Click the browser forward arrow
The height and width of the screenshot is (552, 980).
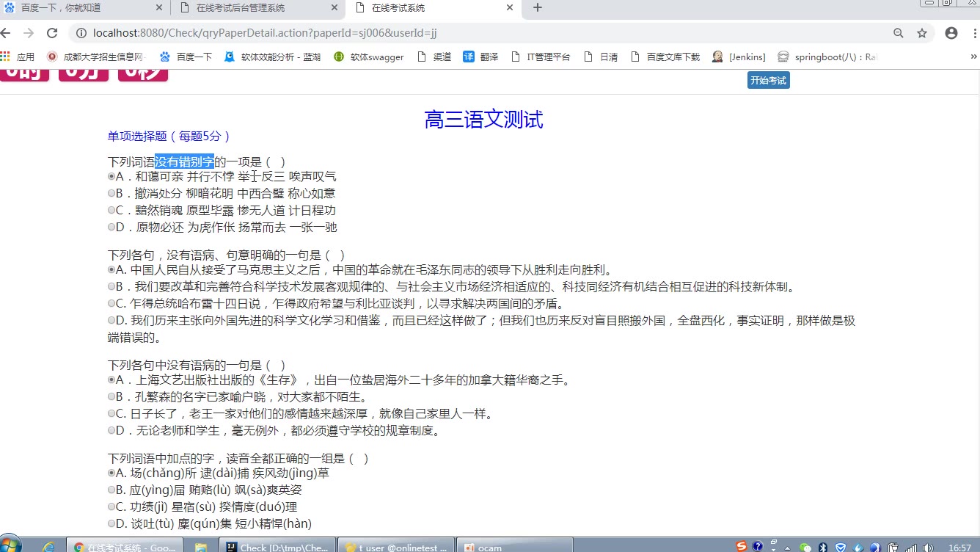29,33
